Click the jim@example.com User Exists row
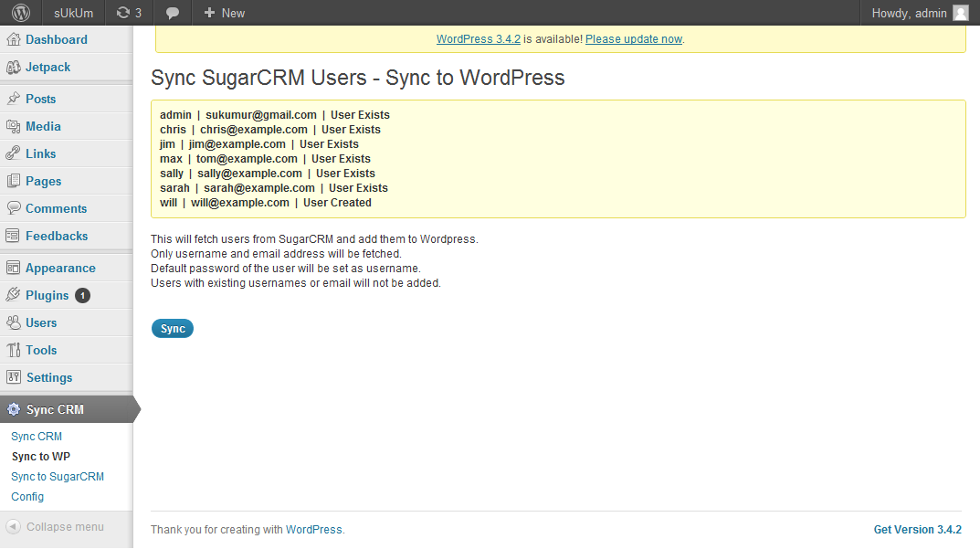The height and width of the screenshot is (549, 980). coord(258,143)
